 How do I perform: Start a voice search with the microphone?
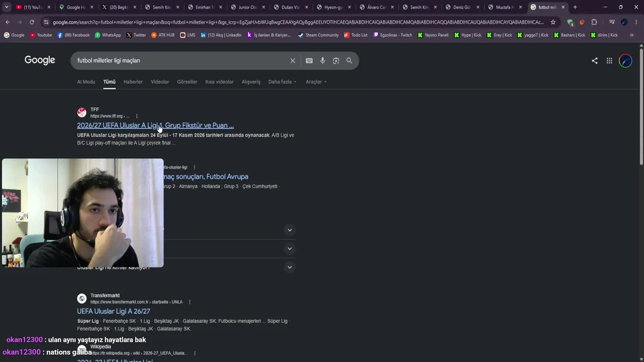323,61
